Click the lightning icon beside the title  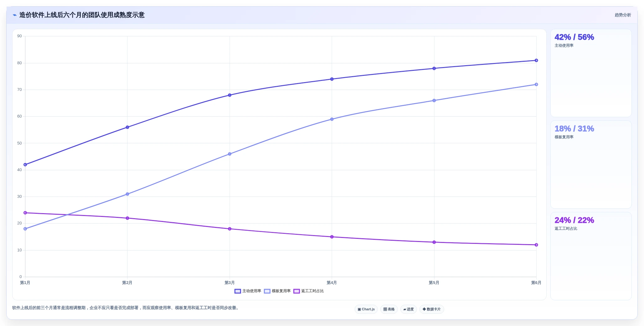coord(14,15)
